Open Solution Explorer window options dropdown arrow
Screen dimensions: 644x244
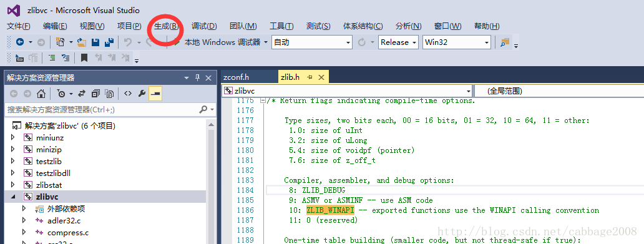click(187, 77)
